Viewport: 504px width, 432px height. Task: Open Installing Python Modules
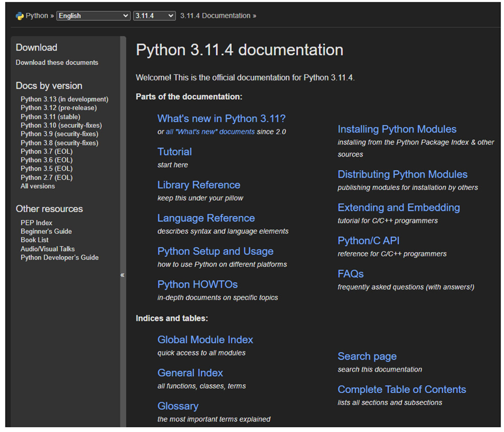click(x=397, y=129)
